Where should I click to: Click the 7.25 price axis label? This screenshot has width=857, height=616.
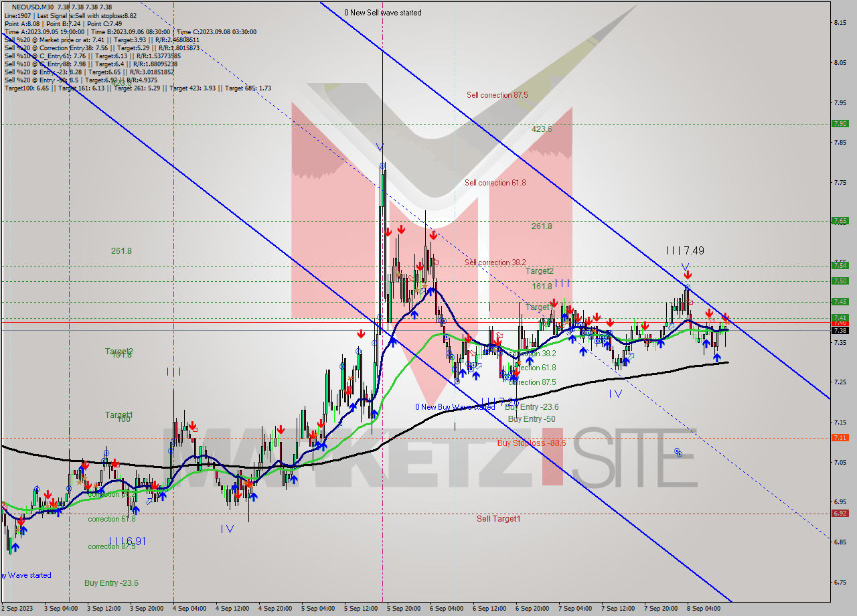840,382
